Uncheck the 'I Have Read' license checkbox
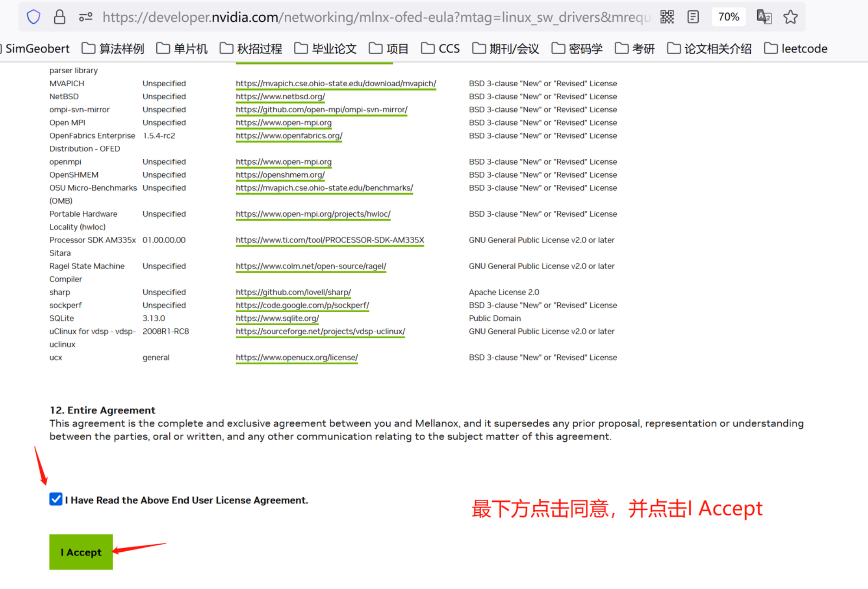Screen dimensions: 868x589 pos(56,499)
